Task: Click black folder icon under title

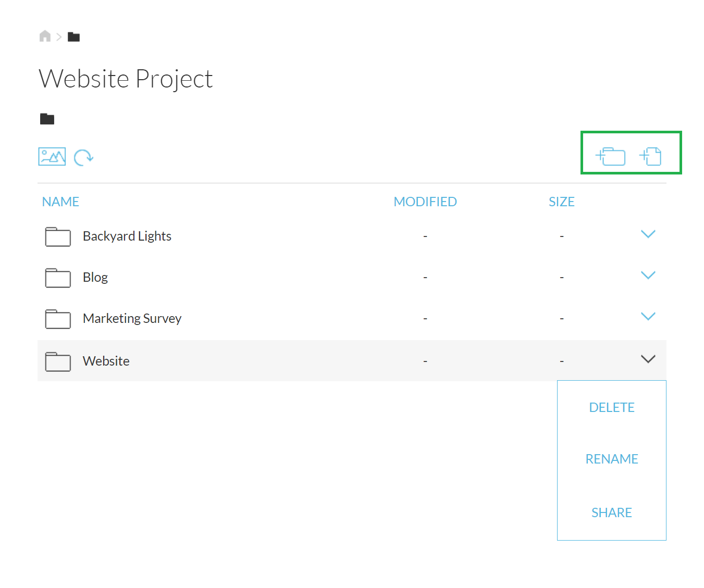Action: [x=47, y=119]
